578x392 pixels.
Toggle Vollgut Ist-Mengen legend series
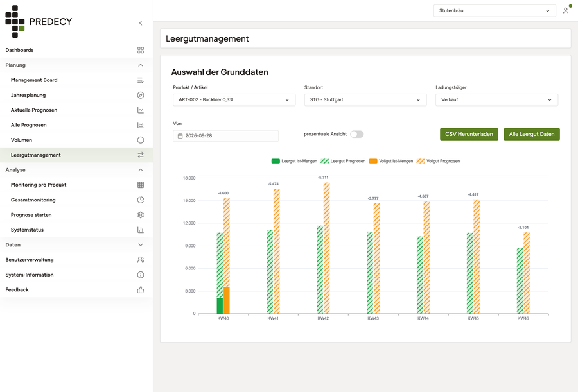click(x=391, y=161)
